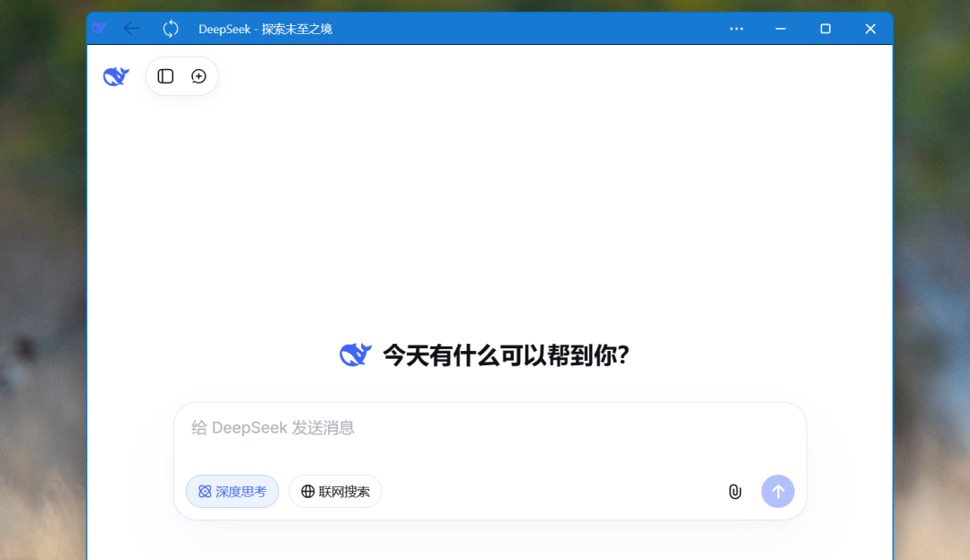Click the DeepSeek - 探索未至之境 title text

click(267, 28)
